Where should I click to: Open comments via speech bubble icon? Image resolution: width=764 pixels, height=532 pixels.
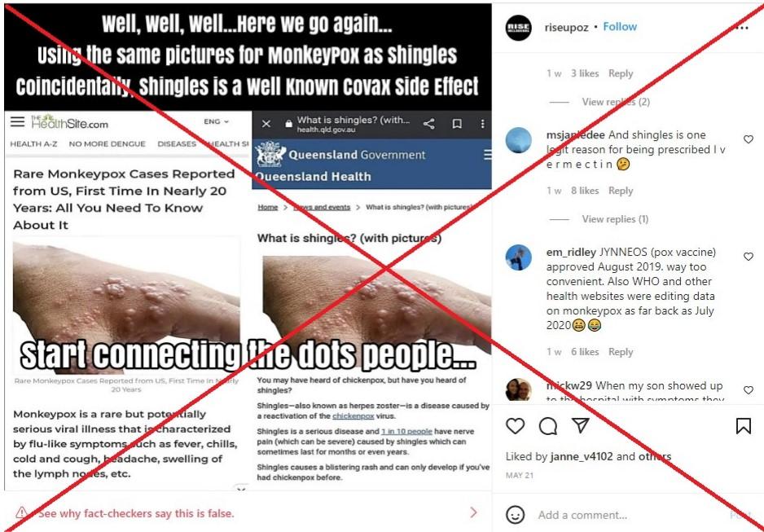547,426
